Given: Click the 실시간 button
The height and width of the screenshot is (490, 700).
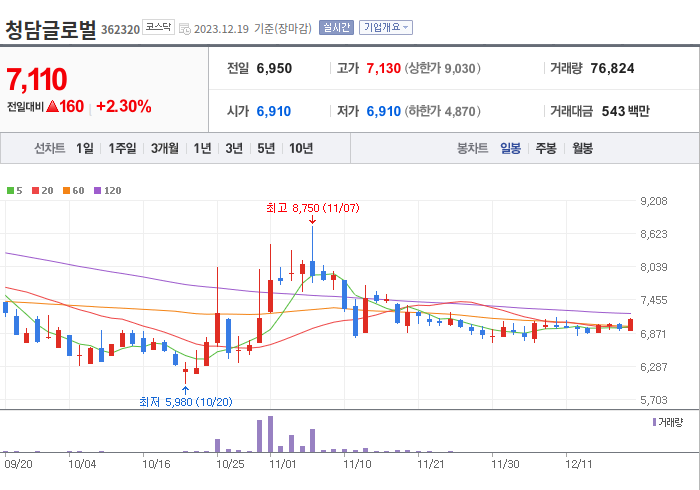Looking at the screenshot, I should tap(337, 28).
